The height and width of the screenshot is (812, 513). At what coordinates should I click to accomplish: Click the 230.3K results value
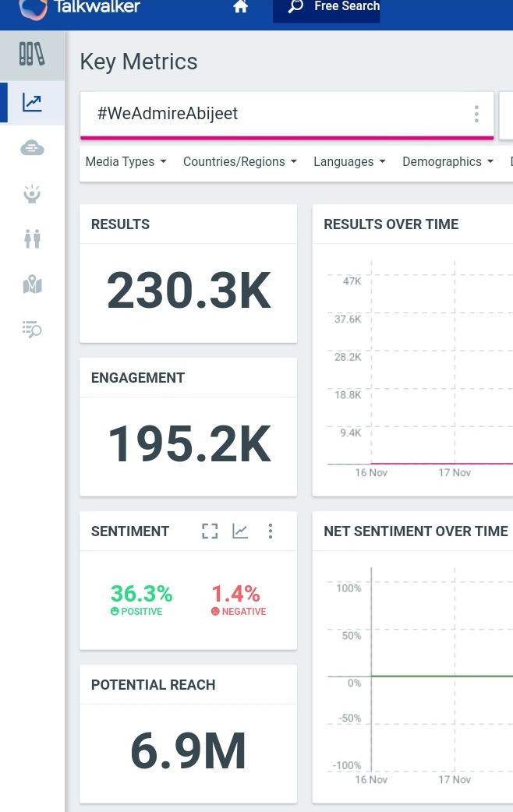click(189, 291)
